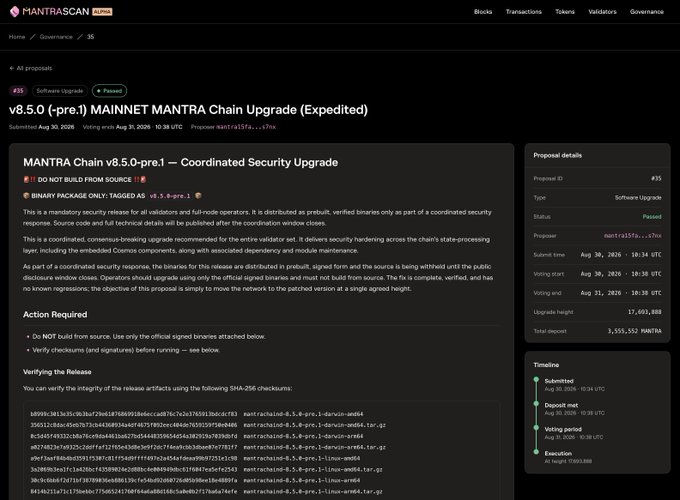Click the Software Upgrade tag
This screenshot has height=500, width=680.
(x=59, y=91)
